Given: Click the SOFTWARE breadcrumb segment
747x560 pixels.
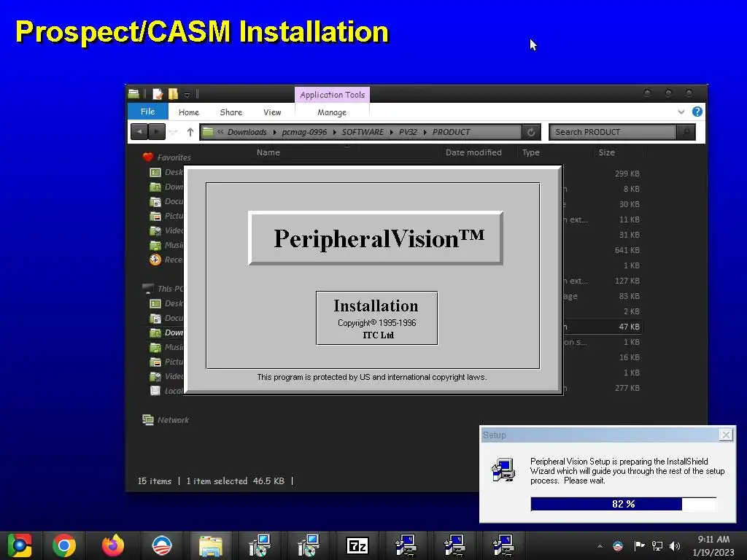Looking at the screenshot, I should [363, 132].
